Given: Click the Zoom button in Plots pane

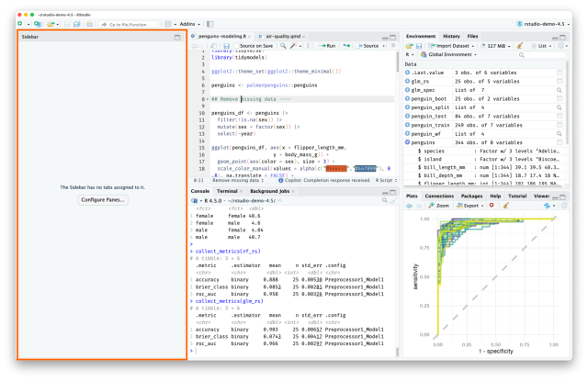Looking at the screenshot, I should point(439,206).
